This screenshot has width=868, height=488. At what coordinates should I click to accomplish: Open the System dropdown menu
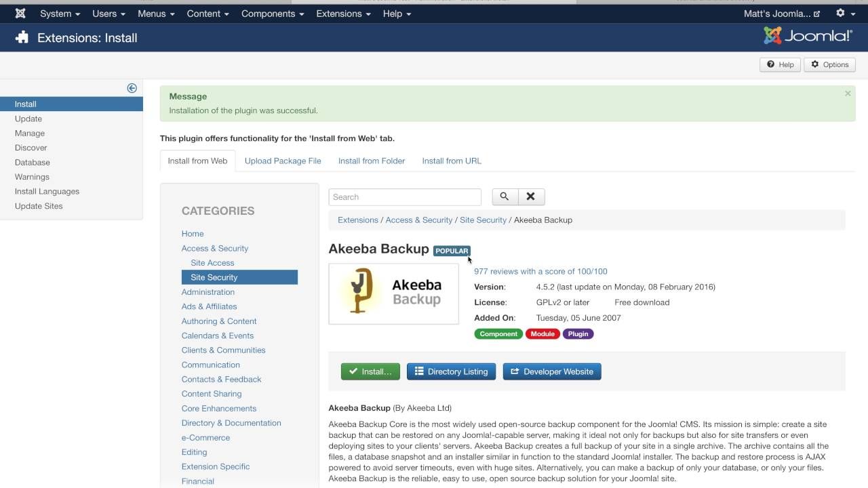pyautogui.click(x=60, y=14)
